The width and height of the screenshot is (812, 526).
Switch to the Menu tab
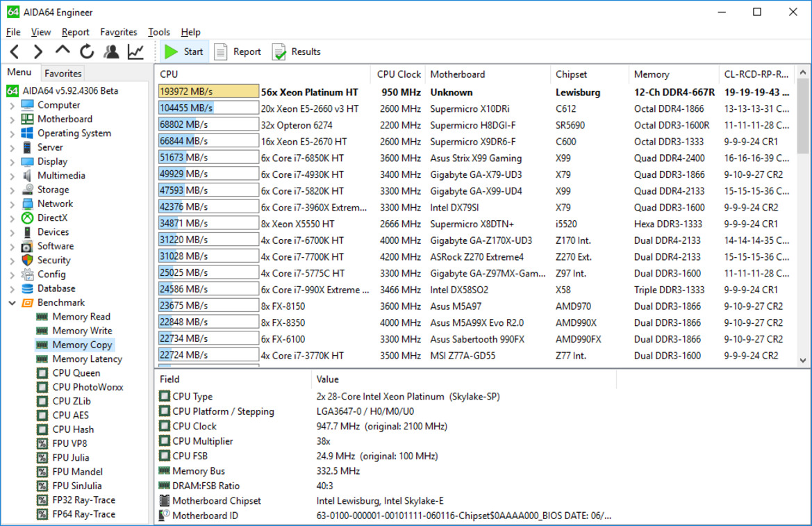[19, 72]
